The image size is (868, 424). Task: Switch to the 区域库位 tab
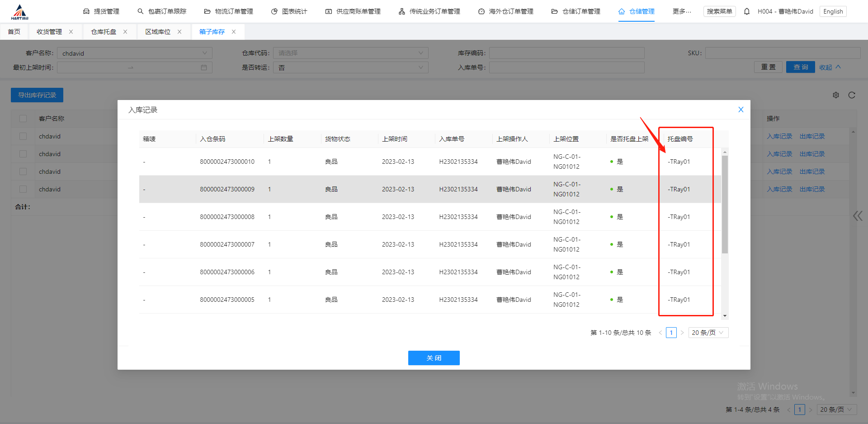click(158, 32)
